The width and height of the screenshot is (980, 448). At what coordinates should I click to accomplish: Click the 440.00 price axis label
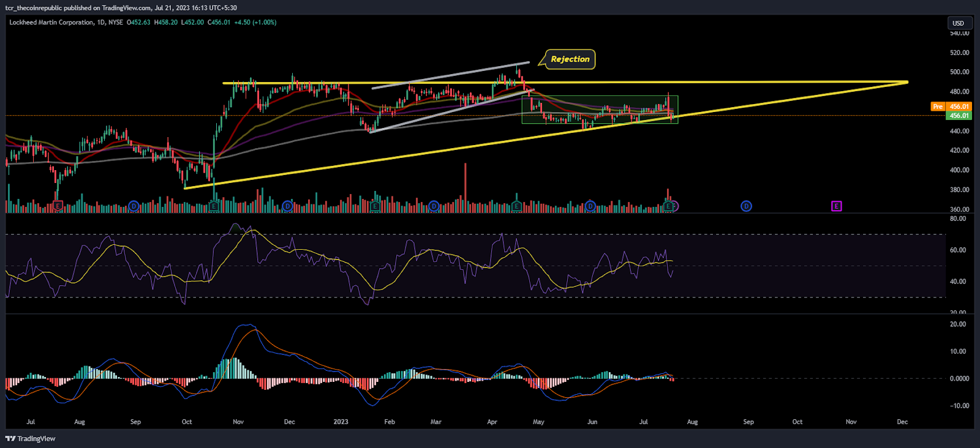tap(959, 131)
